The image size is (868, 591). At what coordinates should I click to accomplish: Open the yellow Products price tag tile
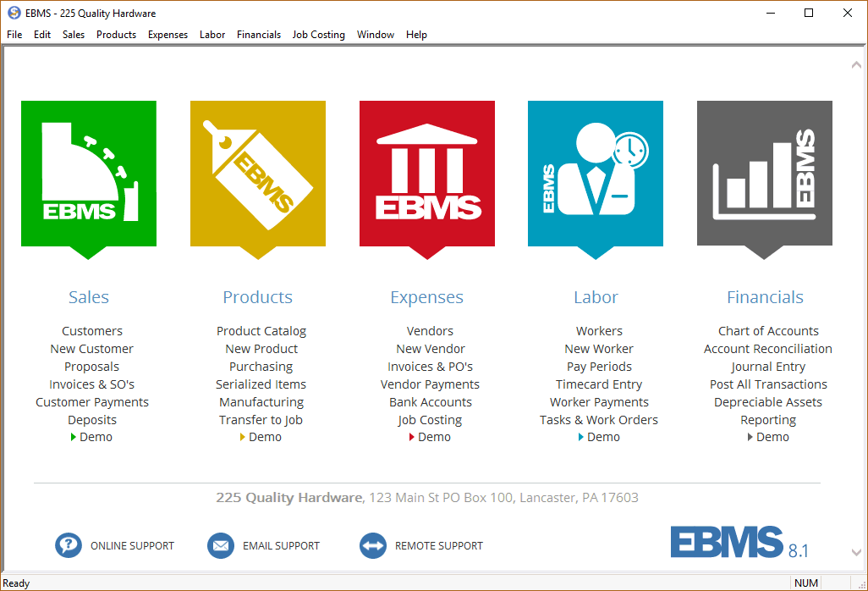coord(258,174)
